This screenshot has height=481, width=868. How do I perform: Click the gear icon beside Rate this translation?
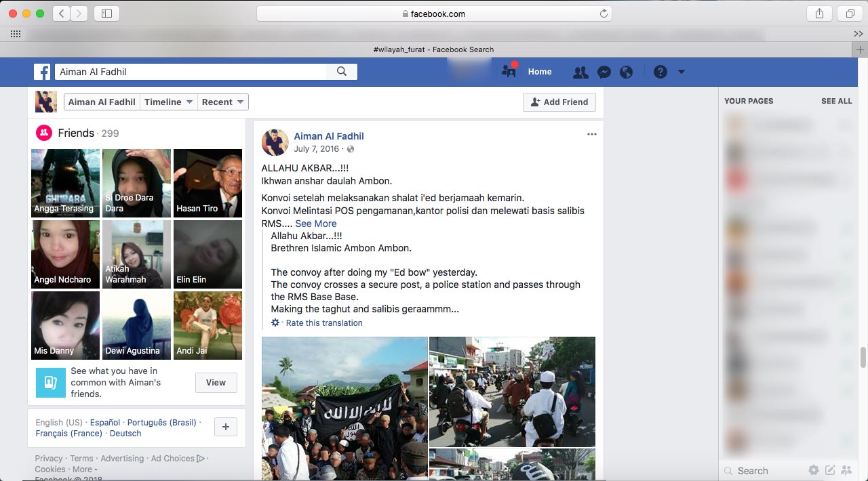pos(275,323)
